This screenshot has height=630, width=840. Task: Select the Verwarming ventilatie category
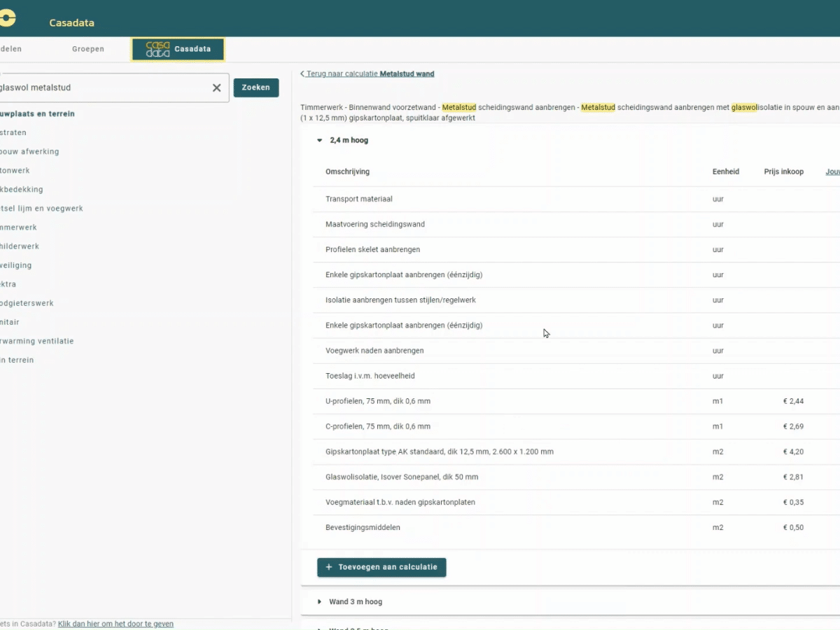[x=36, y=341]
